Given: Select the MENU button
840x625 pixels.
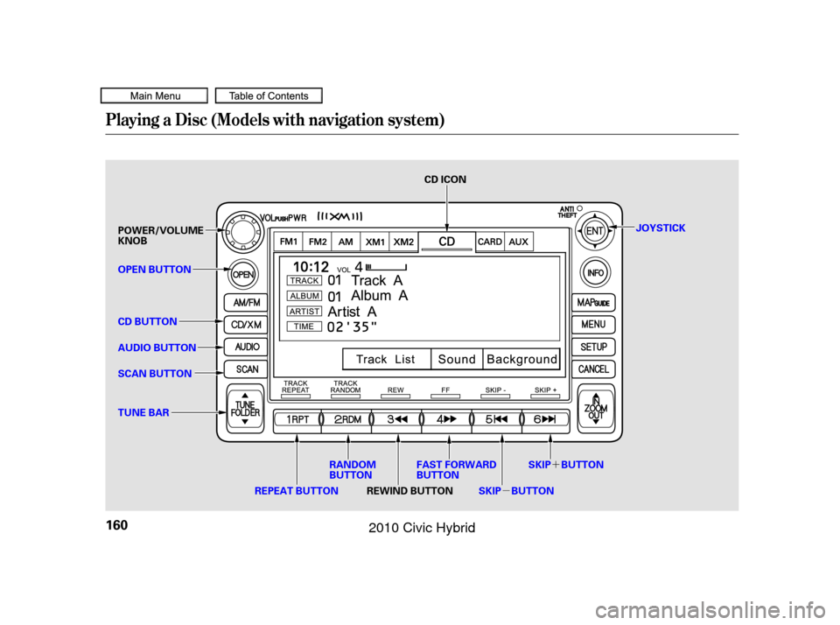Looking at the screenshot, I should pos(593,325).
